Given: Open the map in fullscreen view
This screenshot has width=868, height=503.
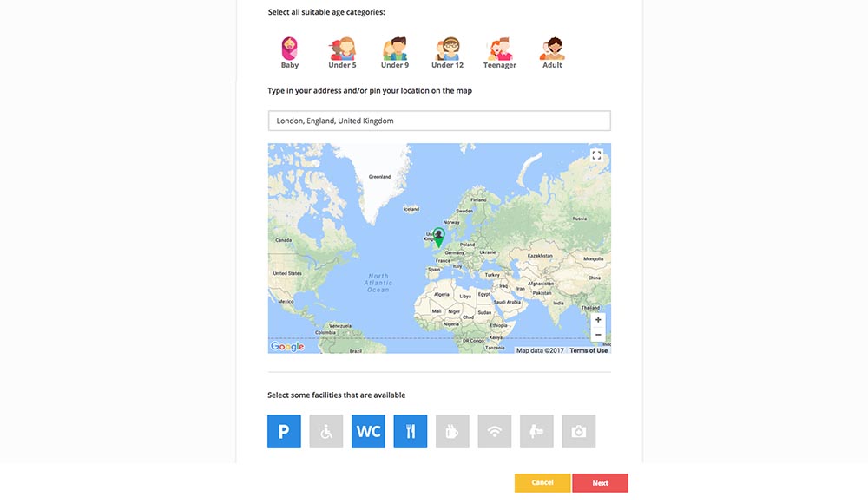Looking at the screenshot, I should (596, 155).
